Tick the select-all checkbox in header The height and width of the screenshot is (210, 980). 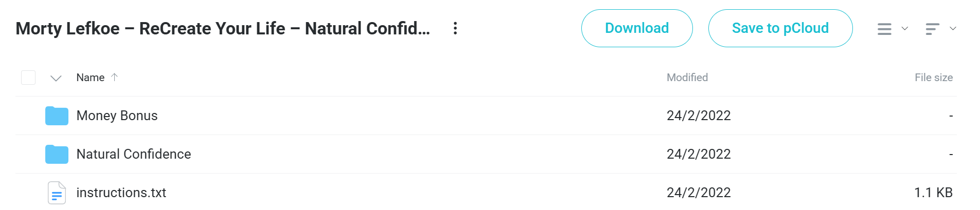pos(28,78)
